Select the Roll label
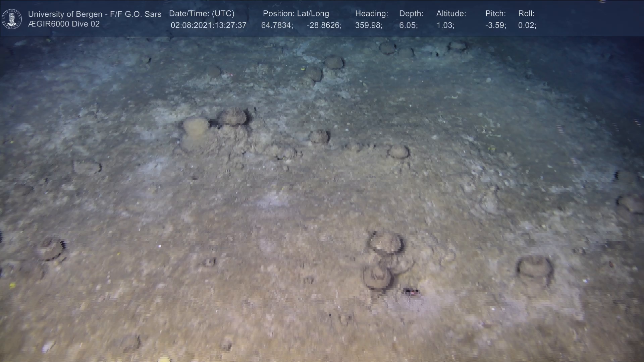 click(526, 14)
